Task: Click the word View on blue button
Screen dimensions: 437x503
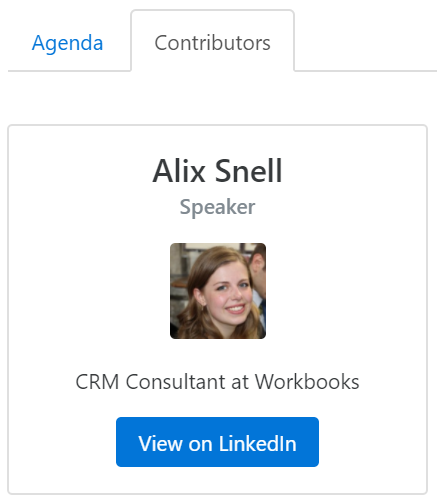Action: pyautogui.click(x=161, y=444)
